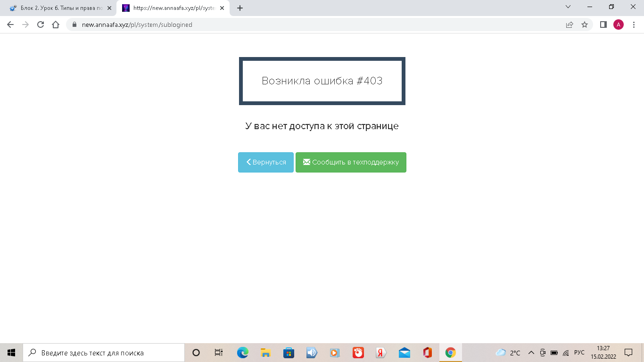This screenshot has height=362, width=644.
Task: Navigate back with the browser back arrow
Action: pos(10,25)
